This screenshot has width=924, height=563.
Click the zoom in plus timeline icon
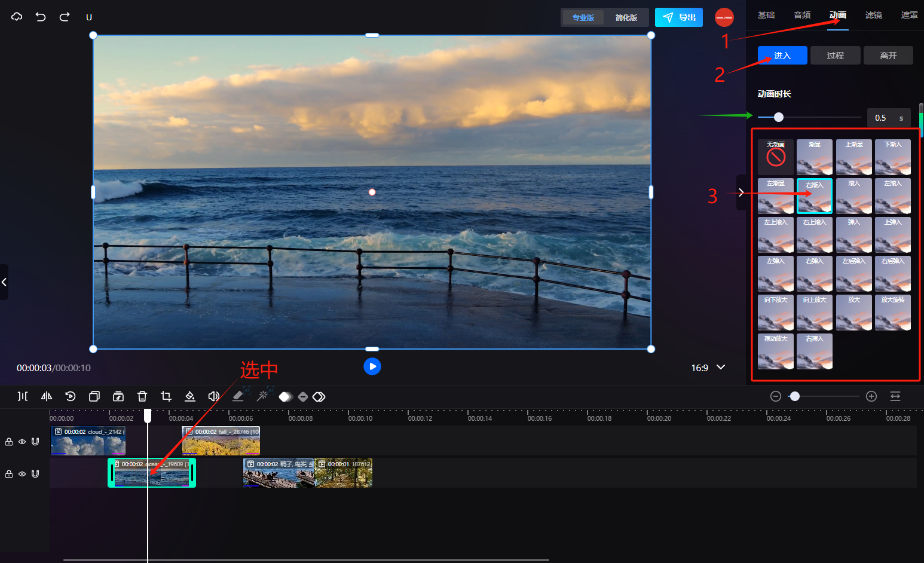(x=871, y=396)
